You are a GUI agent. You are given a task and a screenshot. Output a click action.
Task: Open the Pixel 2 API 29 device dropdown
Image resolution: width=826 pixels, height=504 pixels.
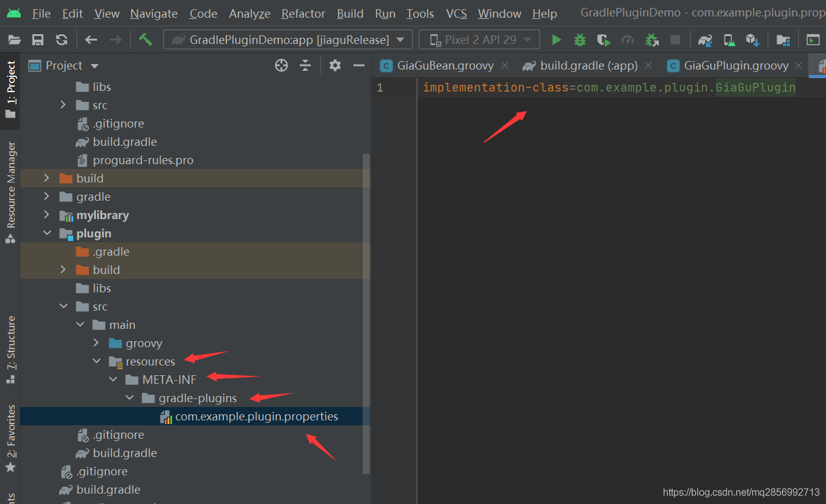(x=479, y=40)
